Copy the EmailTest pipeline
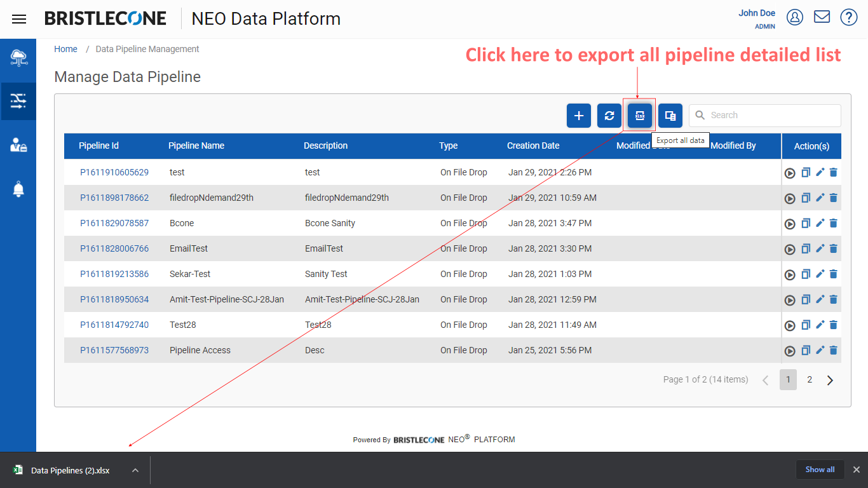Screen dimensions: 868x488 pos(806,248)
